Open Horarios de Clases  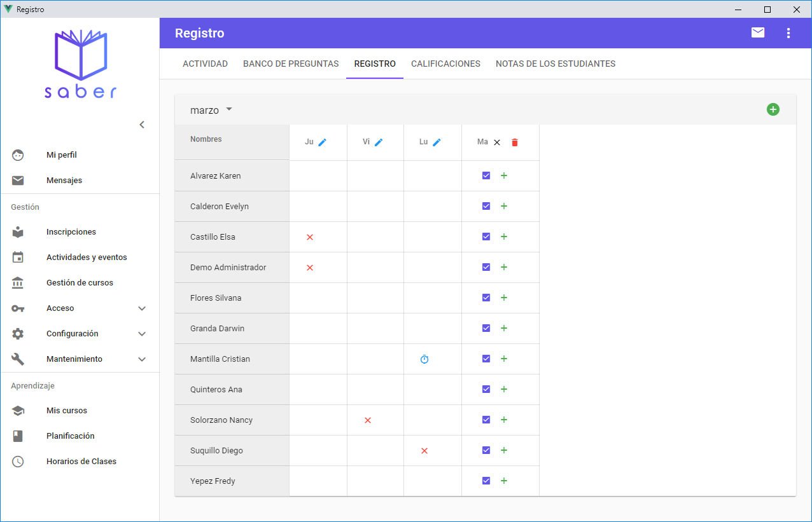[x=80, y=462]
